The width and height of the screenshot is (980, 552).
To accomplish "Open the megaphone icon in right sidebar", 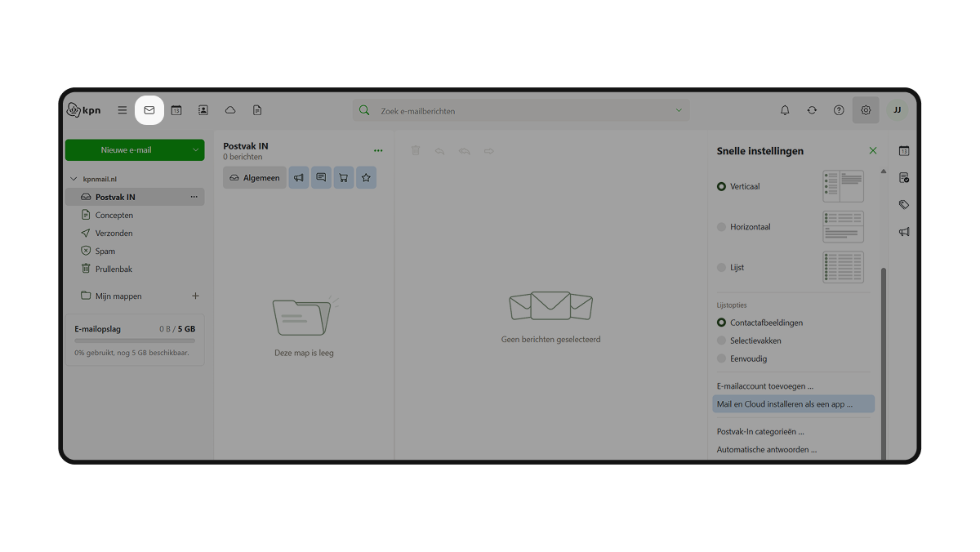I will click(x=904, y=232).
